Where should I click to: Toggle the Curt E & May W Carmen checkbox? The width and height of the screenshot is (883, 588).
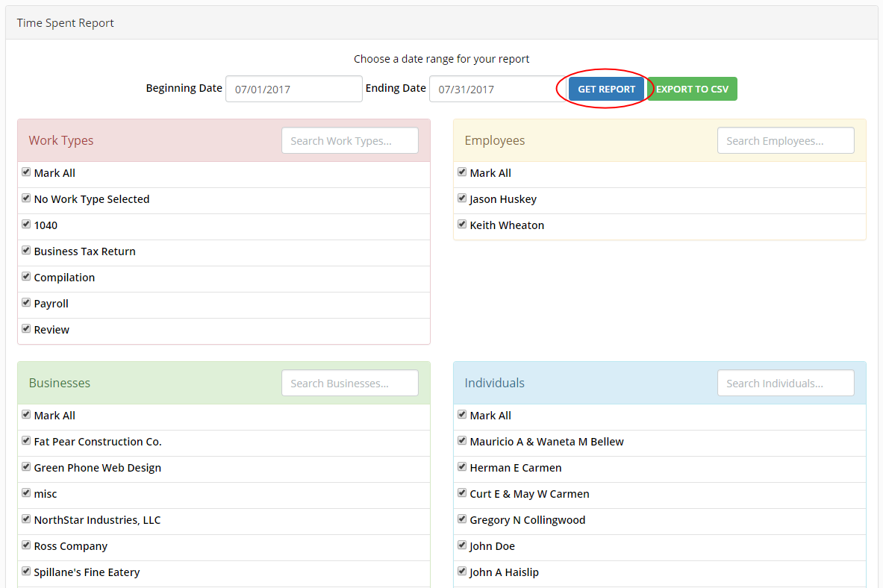(462, 492)
